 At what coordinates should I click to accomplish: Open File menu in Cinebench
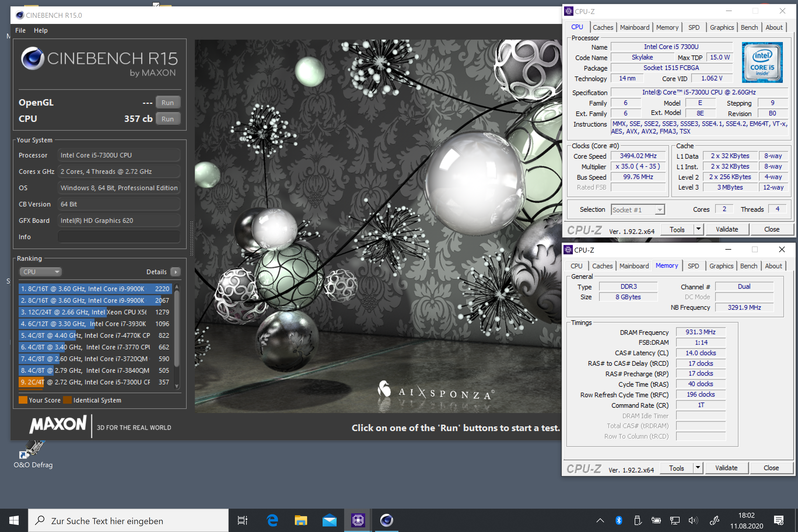20,30
